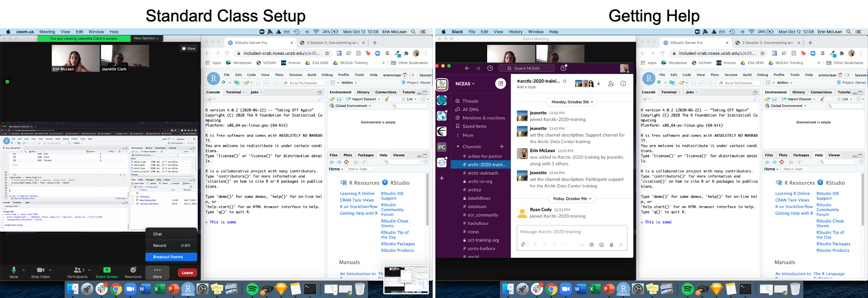Image resolution: width=868 pixels, height=298 pixels.
Task: Click the @ mention icon in Slack composer
Action: pyautogui.click(x=591, y=245)
